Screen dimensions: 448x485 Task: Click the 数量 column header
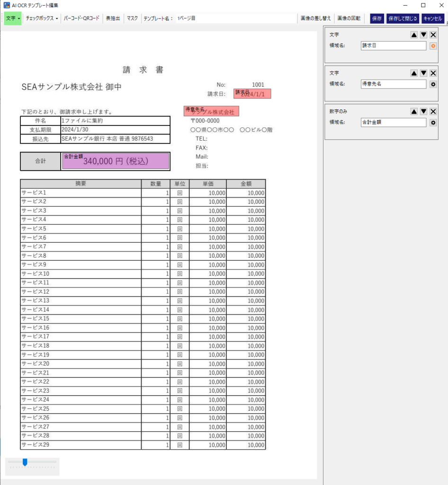[155, 184]
